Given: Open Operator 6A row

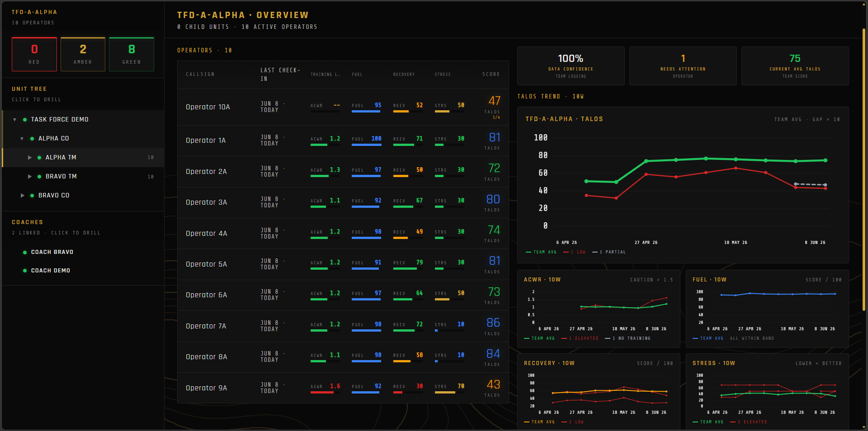Looking at the screenshot, I should pyautogui.click(x=343, y=295).
